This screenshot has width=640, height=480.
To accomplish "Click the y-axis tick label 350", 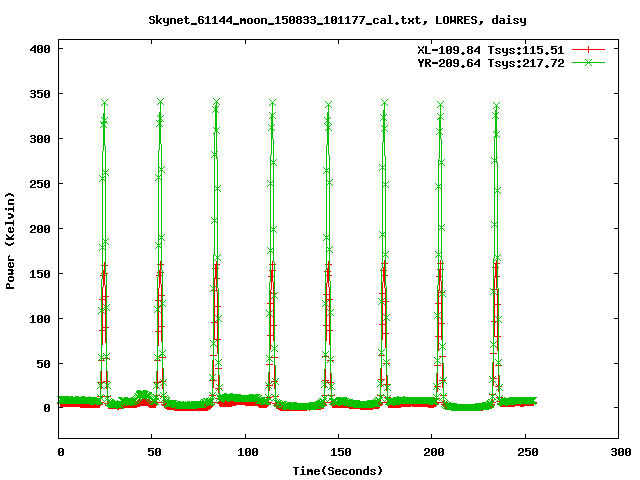I will pyautogui.click(x=40, y=94).
